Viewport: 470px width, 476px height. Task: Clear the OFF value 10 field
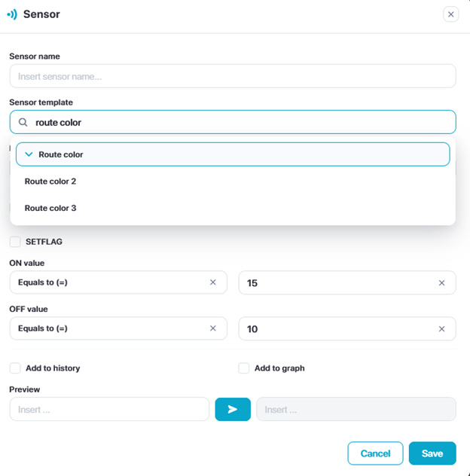442,329
